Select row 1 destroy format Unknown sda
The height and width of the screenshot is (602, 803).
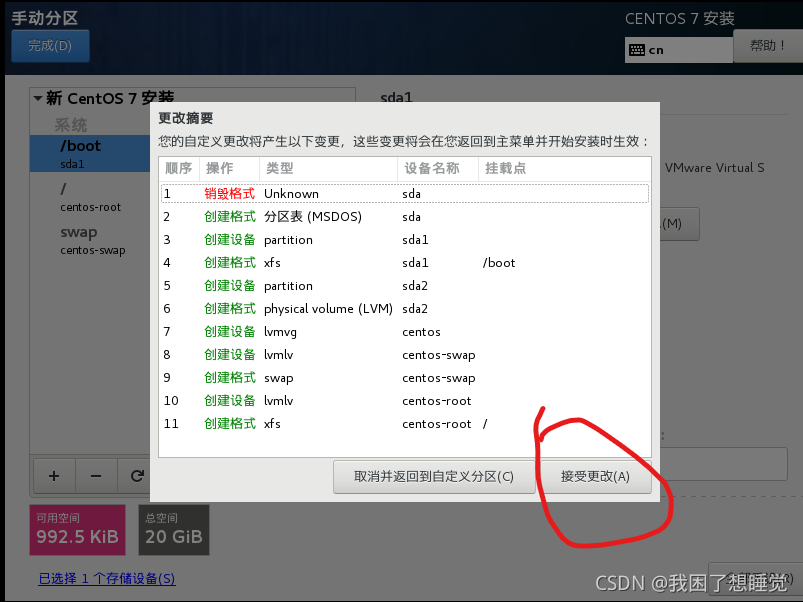(x=405, y=194)
